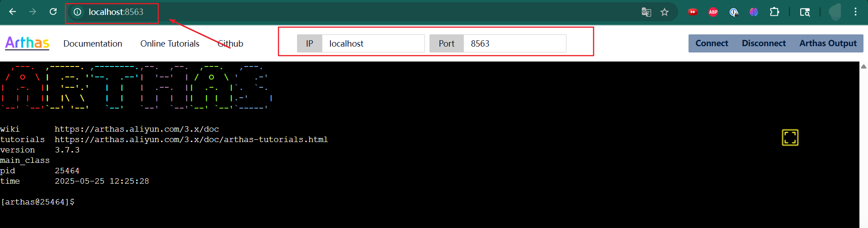Screen dimensions: 868x228
Task: Click the IP label
Action: click(x=310, y=43)
